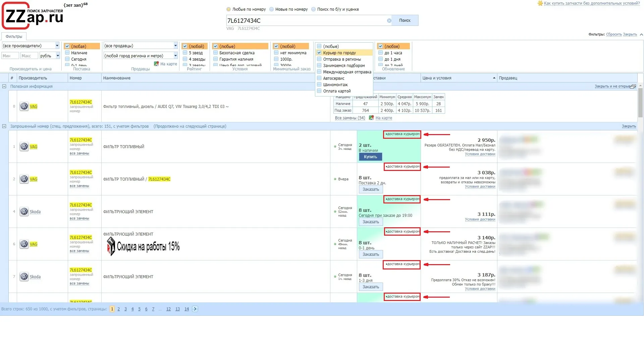Viewport: 644px width, 362px height.
Task: Select 'Новые по номеру' radio option
Action: (272, 9)
